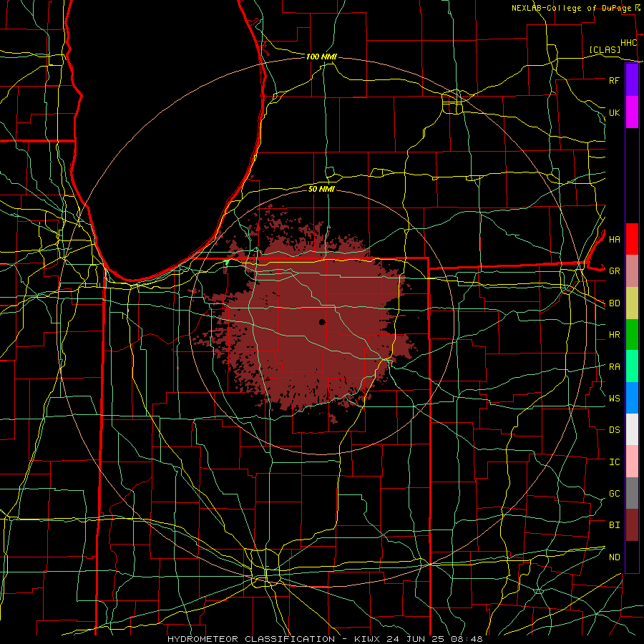
Task: Click the 'HR' legend label
Action: (614, 335)
